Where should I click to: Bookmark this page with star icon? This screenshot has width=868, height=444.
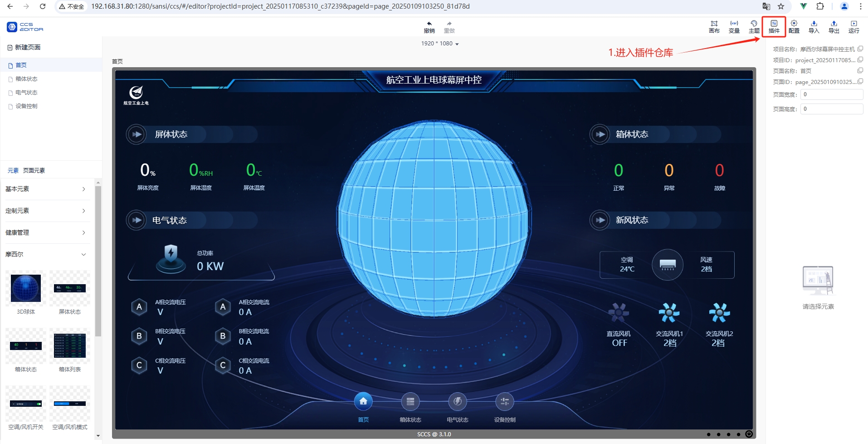(x=781, y=6)
